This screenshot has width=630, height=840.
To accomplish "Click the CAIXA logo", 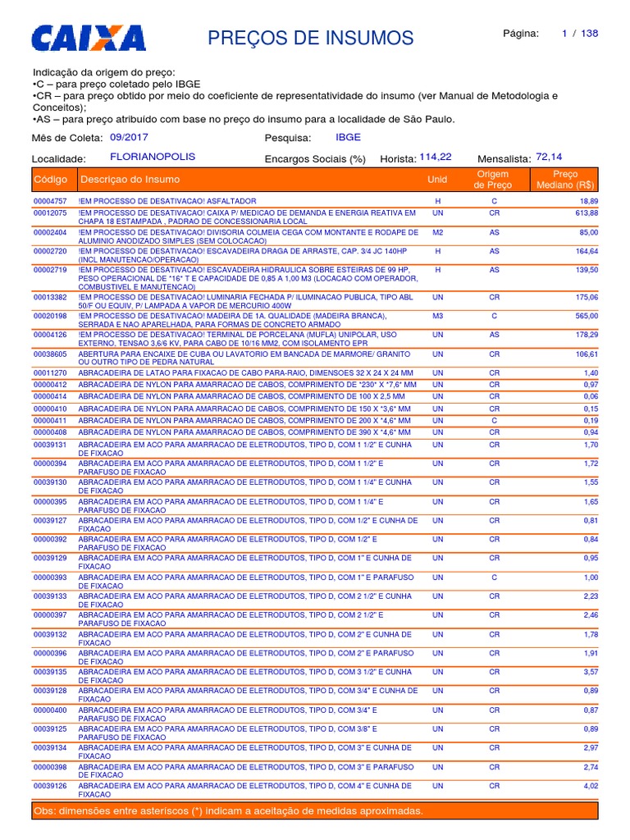I will [x=89, y=38].
